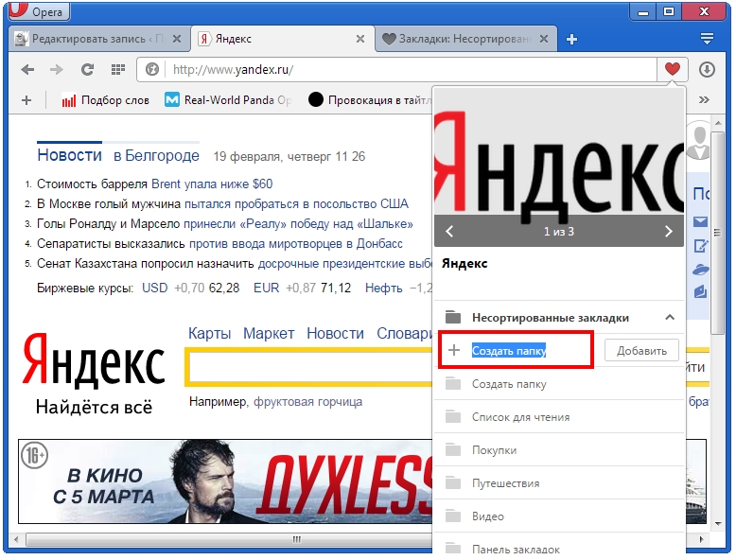The image size is (736, 560).
Task: Click the Yandex search input field
Action: tap(310, 367)
